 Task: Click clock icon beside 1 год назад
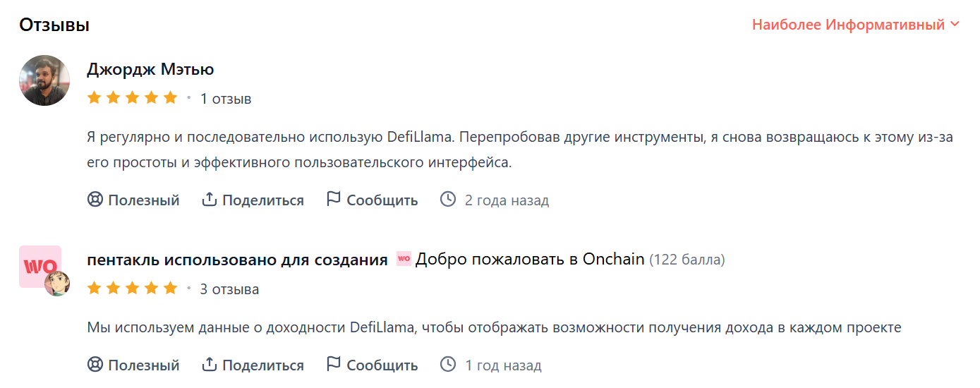[448, 365]
